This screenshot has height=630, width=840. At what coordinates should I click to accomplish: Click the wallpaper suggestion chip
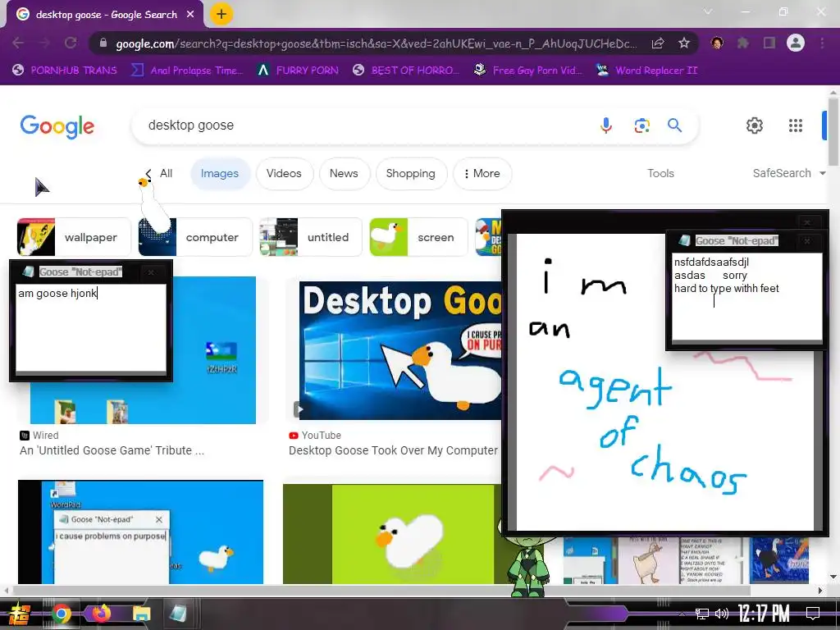point(74,237)
